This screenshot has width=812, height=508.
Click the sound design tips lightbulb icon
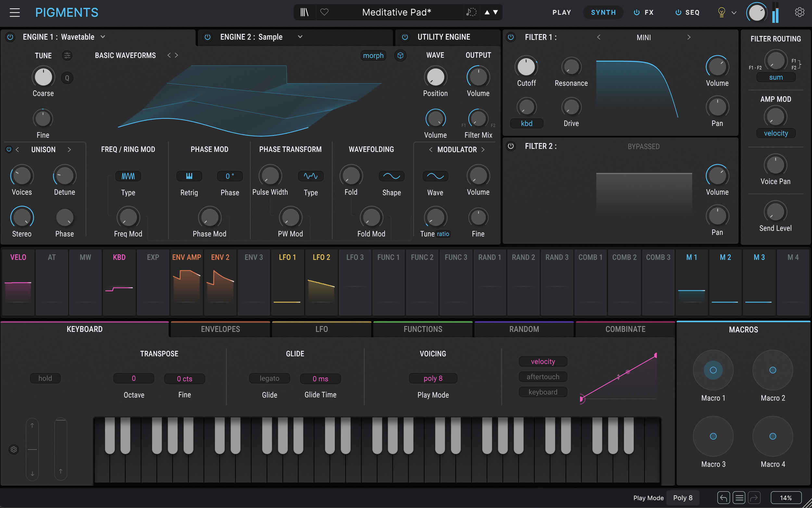[x=721, y=12]
